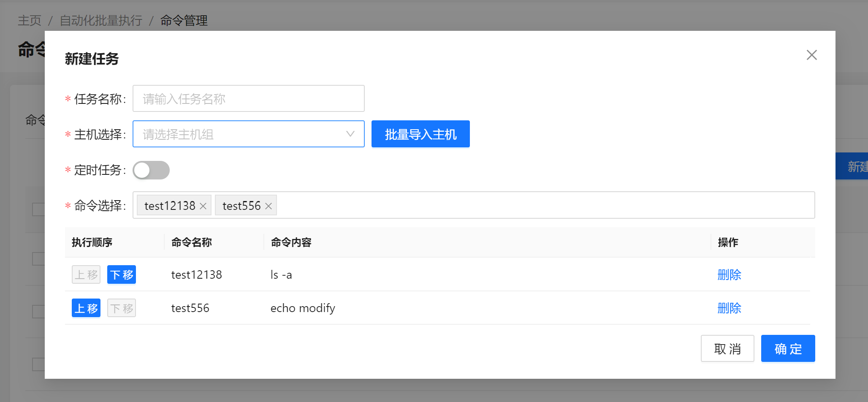Click the disabled 上移 button for test12138
This screenshot has width=868, height=402.
86,275
